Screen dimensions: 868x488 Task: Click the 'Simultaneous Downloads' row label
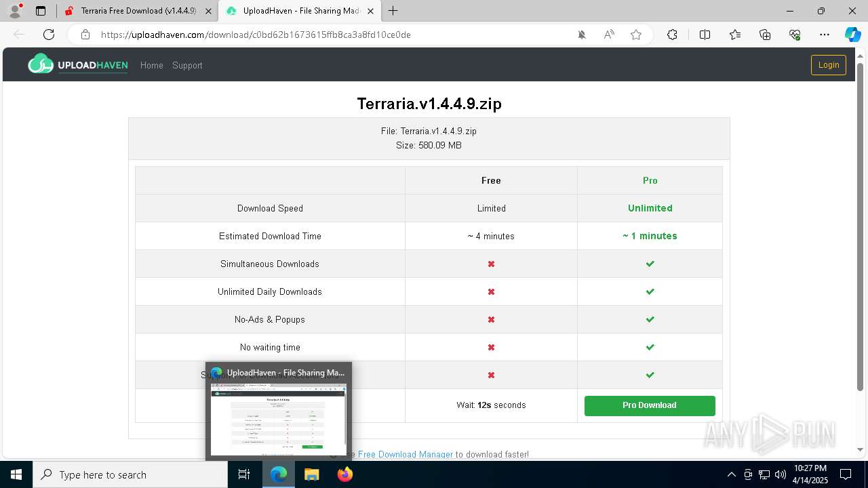270,264
